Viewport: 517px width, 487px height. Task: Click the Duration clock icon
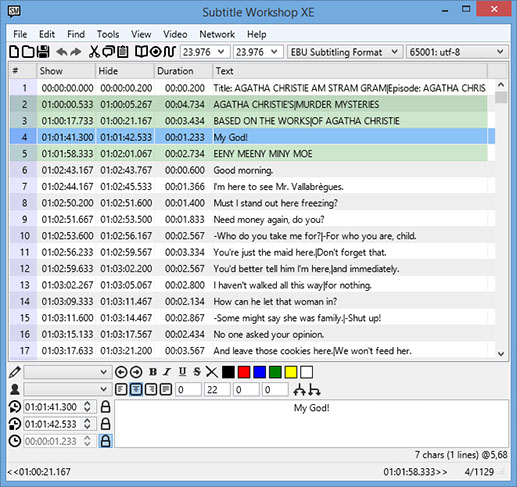(x=15, y=441)
